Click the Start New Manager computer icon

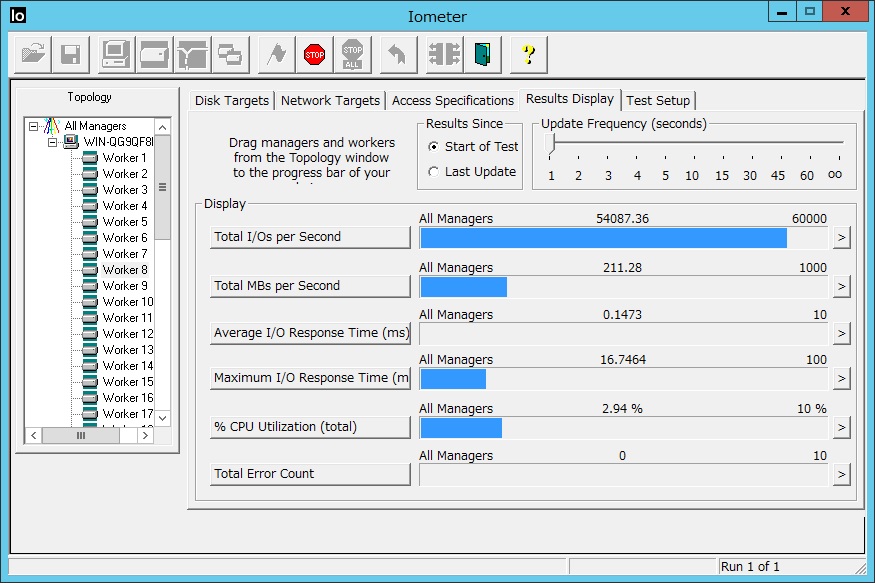coord(116,54)
